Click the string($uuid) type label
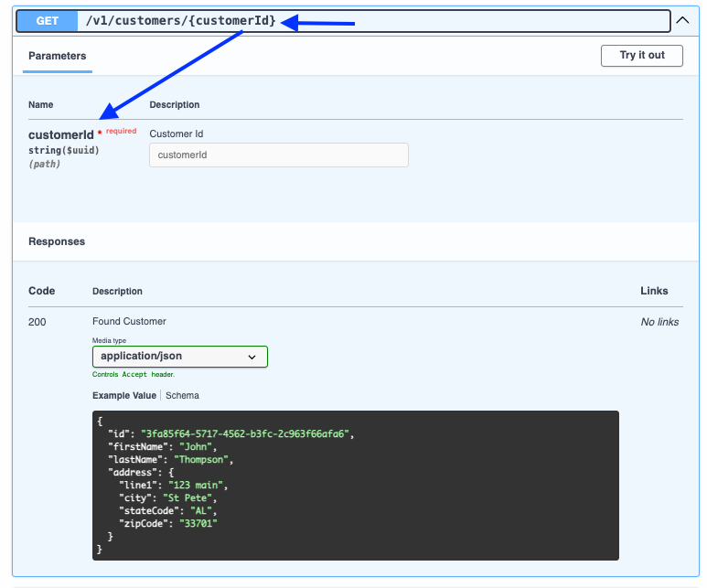The image size is (707, 588). 64,150
